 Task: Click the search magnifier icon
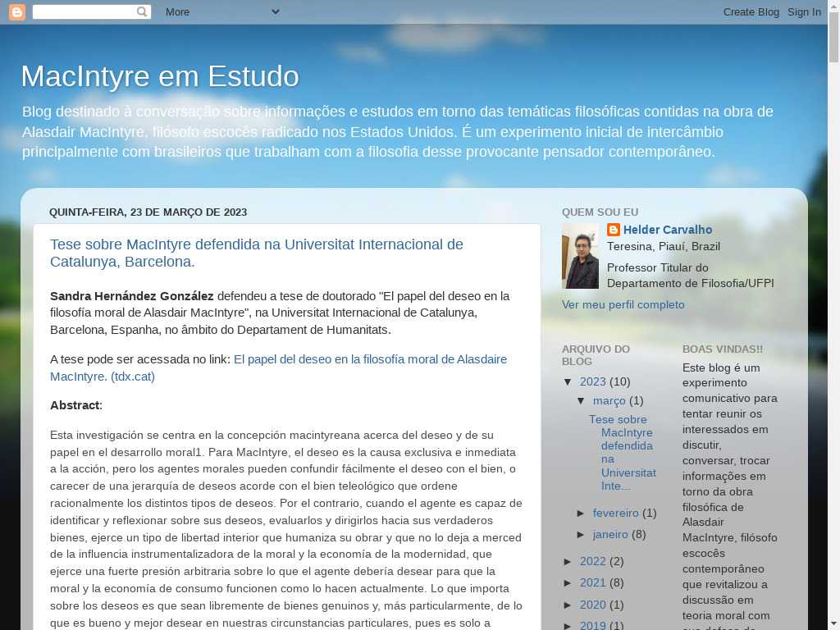coord(142,11)
